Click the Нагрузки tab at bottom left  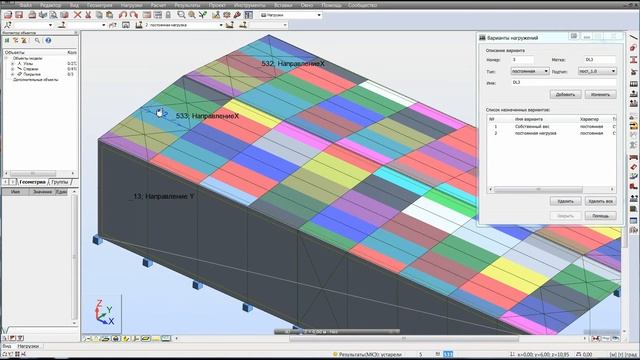[x=28, y=346]
